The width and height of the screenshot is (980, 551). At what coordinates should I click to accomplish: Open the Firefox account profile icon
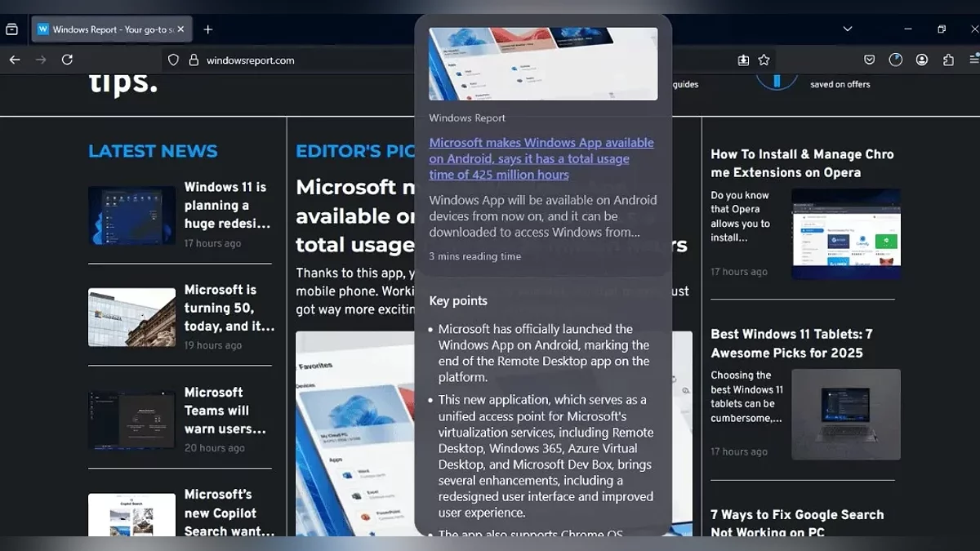(922, 60)
